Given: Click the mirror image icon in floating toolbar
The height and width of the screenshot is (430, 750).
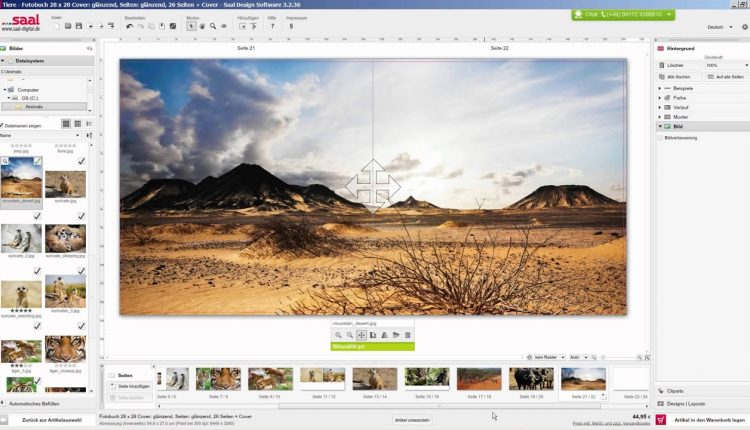Looking at the screenshot, I should pyautogui.click(x=385, y=335).
